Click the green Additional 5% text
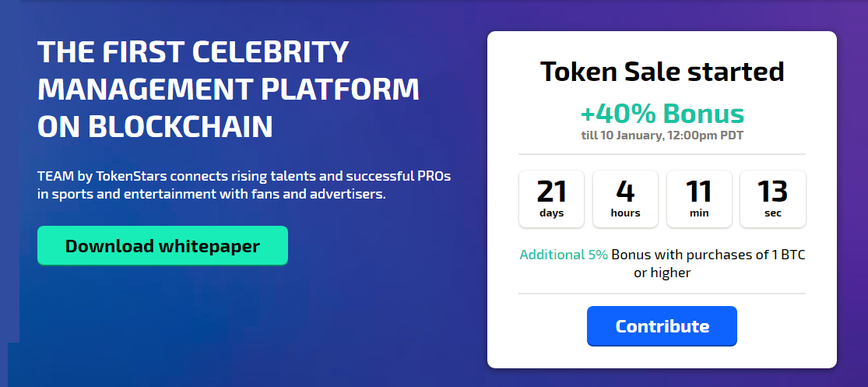This screenshot has height=387, width=868. (564, 255)
